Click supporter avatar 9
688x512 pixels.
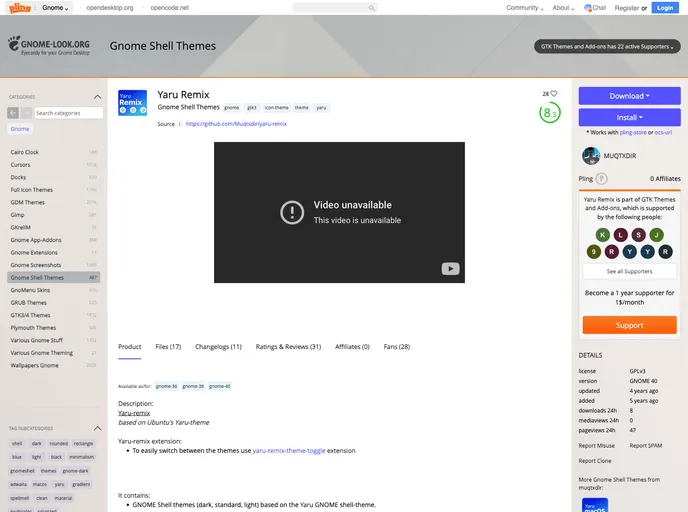point(594,252)
